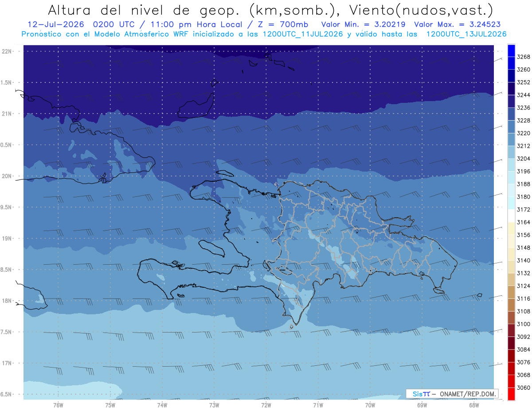This screenshot has height=411, width=532.
Task: Click the longitude axis label "71W"
Action: point(318,406)
